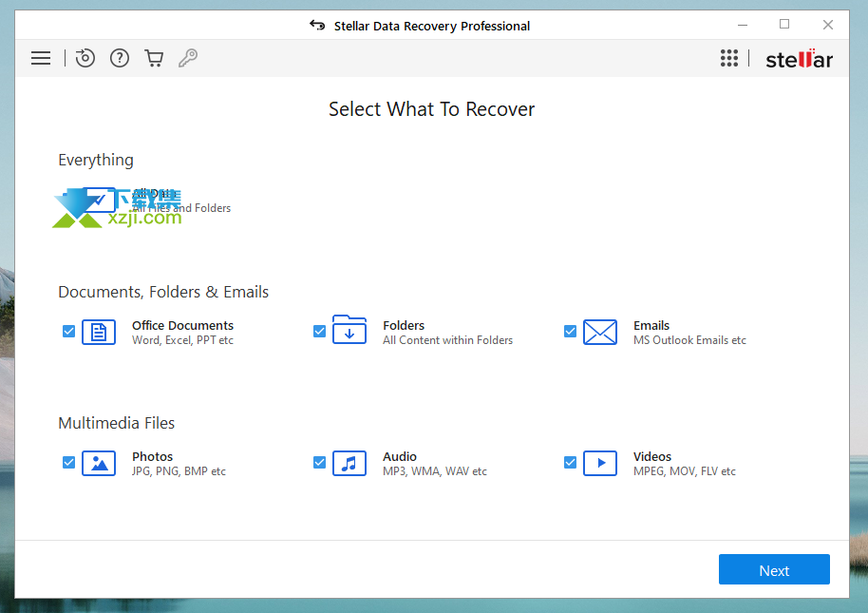The width and height of the screenshot is (868, 613).
Task: Click the "MS Outlook Emails etc" text
Action: [689, 340]
